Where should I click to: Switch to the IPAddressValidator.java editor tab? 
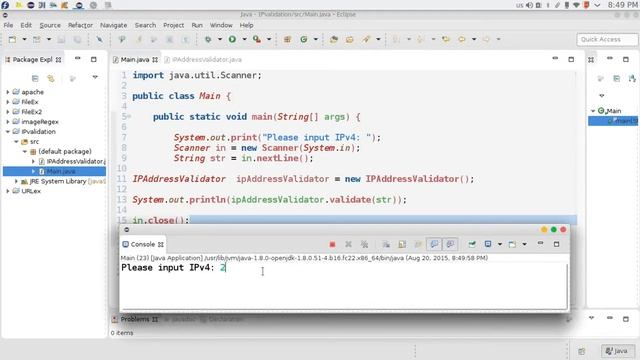point(203,60)
